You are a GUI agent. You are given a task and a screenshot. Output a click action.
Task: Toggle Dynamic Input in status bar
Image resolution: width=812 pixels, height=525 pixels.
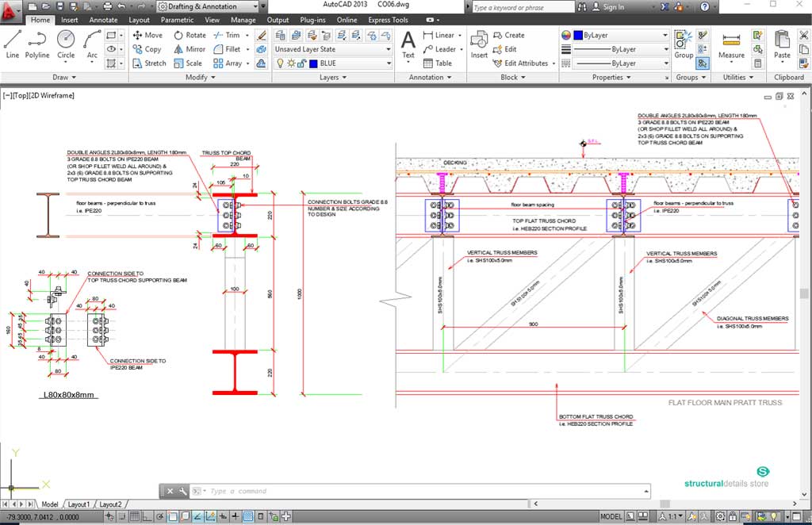tap(223, 516)
